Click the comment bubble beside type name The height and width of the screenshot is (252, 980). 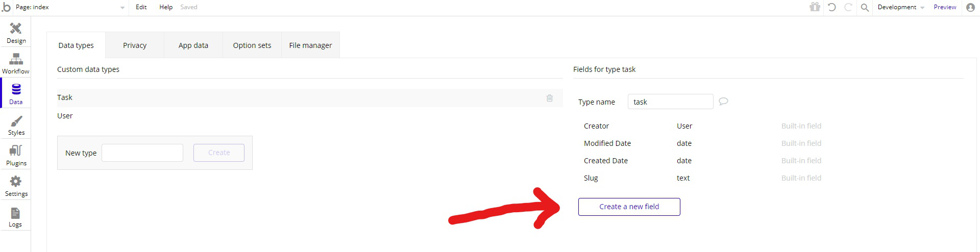point(723,102)
